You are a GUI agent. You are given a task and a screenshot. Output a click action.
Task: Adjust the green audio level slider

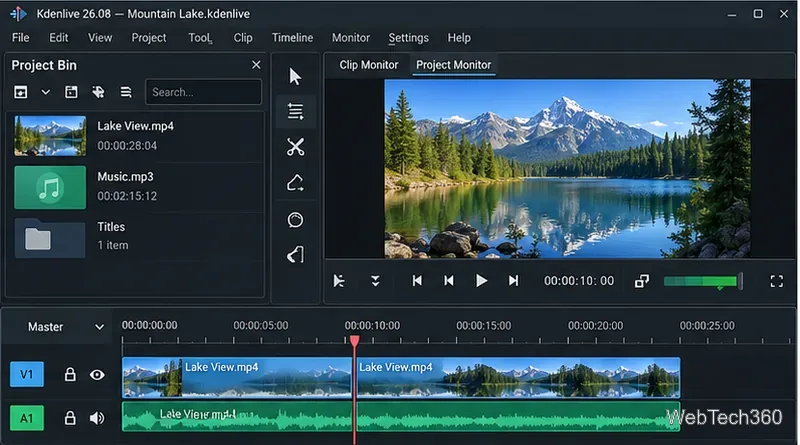click(x=703, y=281)
